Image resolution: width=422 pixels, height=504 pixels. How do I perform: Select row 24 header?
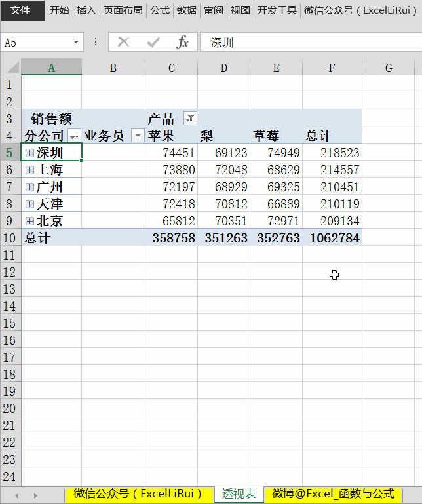10,476
